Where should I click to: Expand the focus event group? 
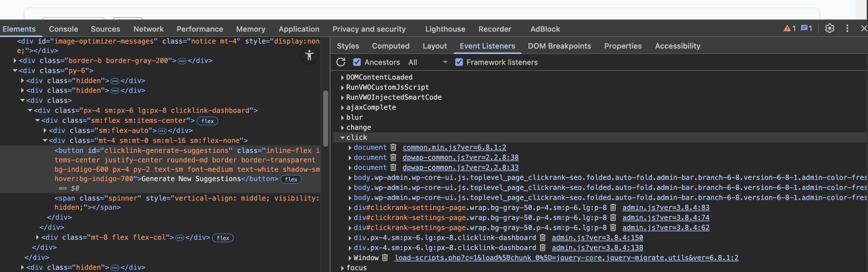tap(342, 268)
